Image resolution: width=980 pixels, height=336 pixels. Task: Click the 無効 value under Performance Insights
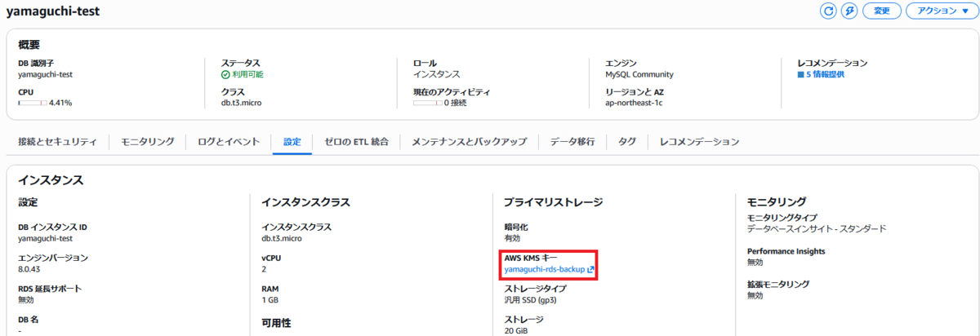click(755, 263)
